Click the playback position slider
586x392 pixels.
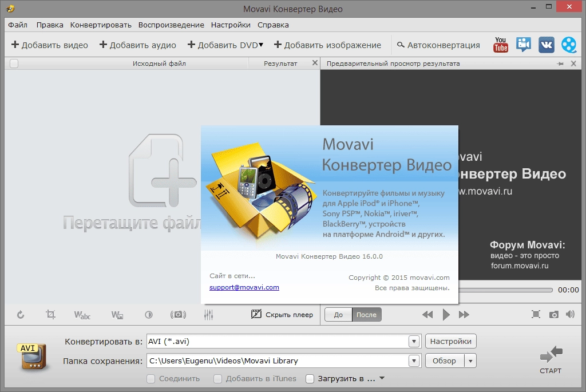tap(505, 290)
